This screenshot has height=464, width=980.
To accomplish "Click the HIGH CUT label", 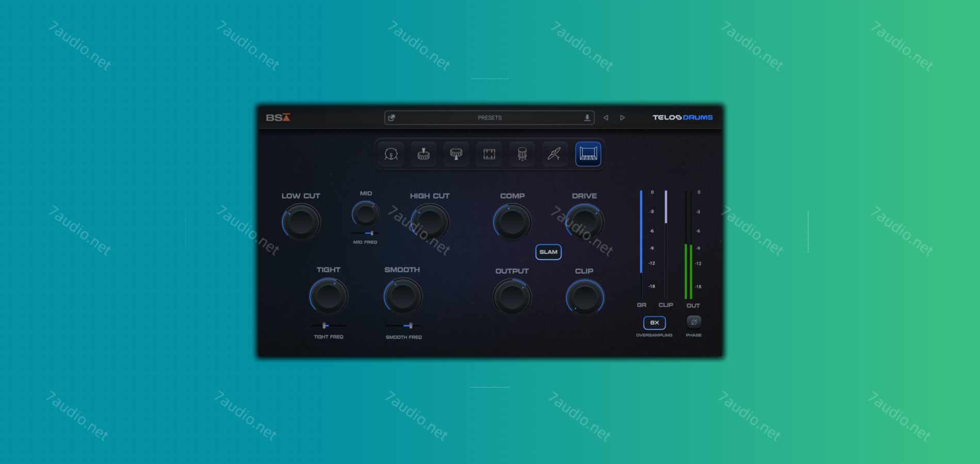I will [x=430, y=196].
